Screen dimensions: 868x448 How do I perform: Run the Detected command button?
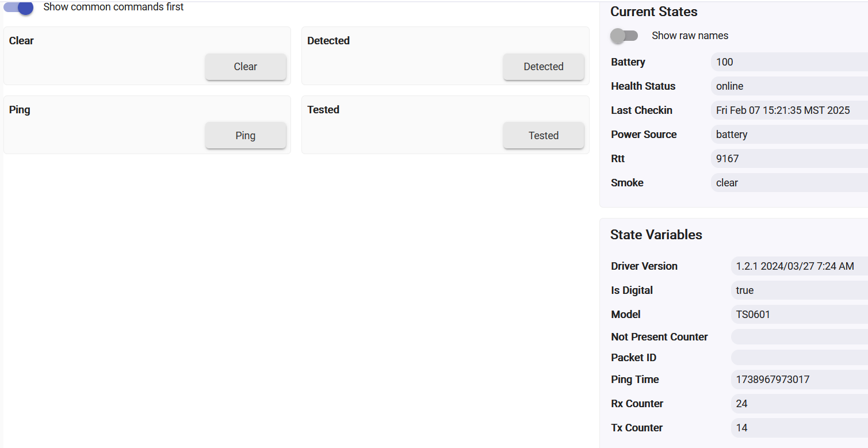click(544, 67)
